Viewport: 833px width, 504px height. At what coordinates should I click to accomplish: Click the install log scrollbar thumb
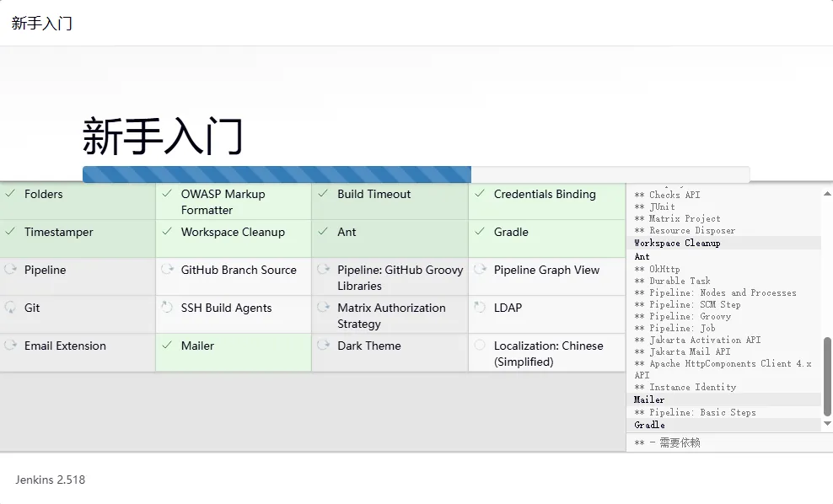827,377
